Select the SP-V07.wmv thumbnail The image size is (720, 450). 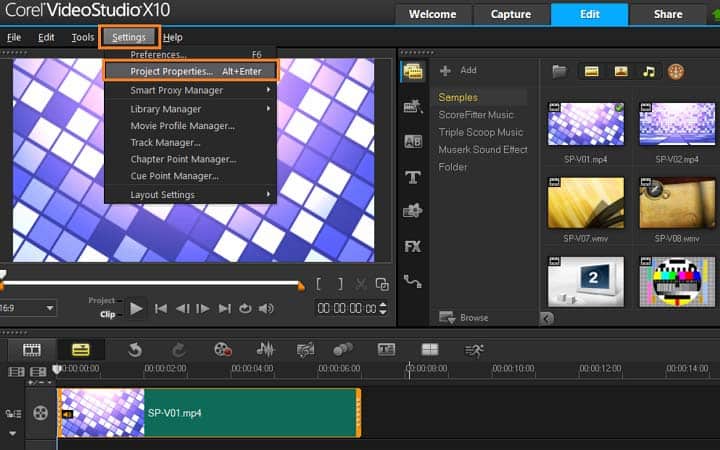(585, 202)
